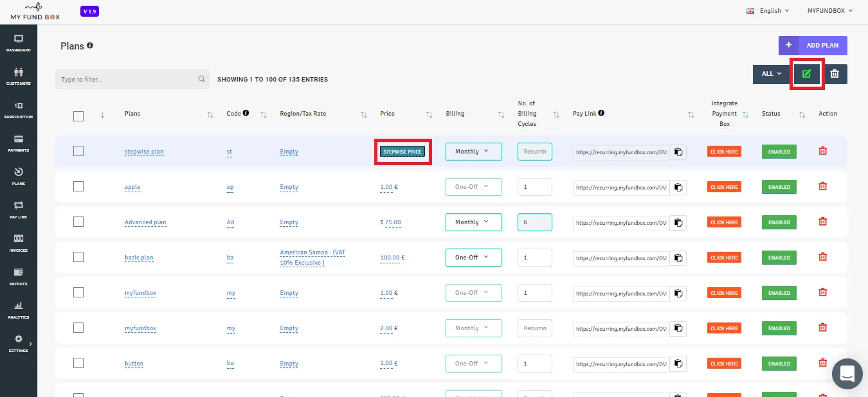Expand Monthly billing dropdown for Advanced plan
The height and width of the screenshot is (397, 868).
(x=473, y=222)
